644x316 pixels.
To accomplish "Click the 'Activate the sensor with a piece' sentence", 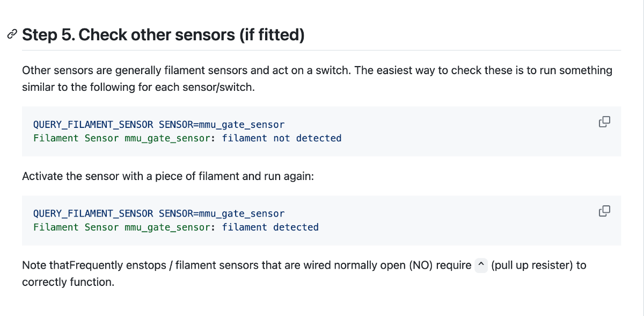I will 168,176.
